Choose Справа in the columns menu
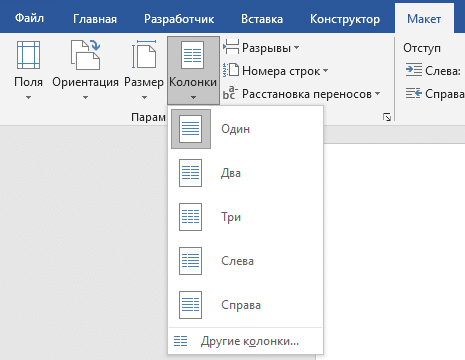465x360 pixels. [x=241, y=305]
